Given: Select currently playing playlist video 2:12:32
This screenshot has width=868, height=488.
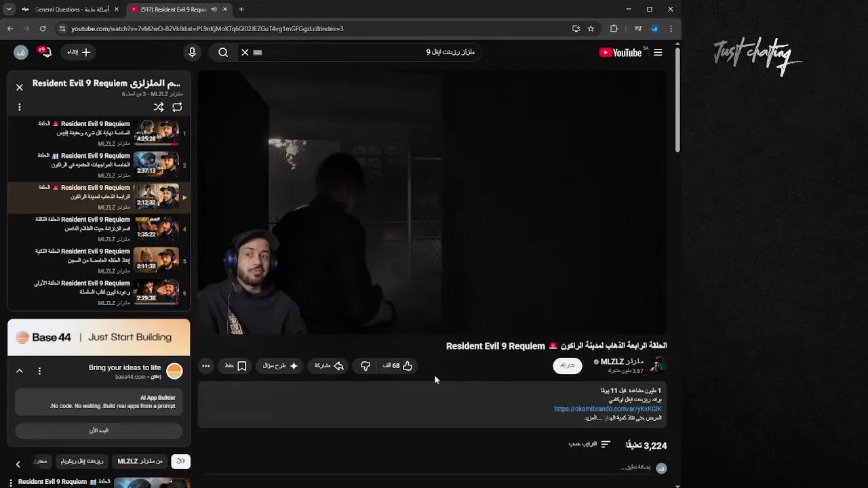Looking at the screenshot, I should pyautogui.click(x=99, y=197).
